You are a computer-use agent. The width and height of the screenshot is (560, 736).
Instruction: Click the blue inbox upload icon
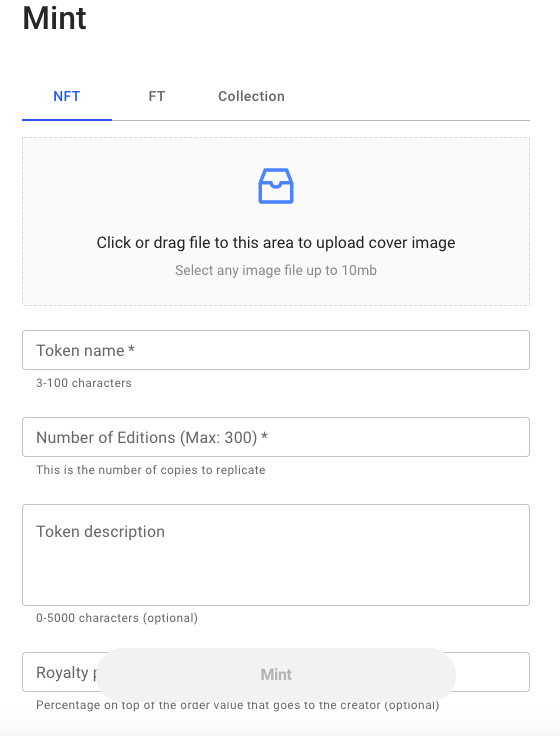tap(276, 186)
